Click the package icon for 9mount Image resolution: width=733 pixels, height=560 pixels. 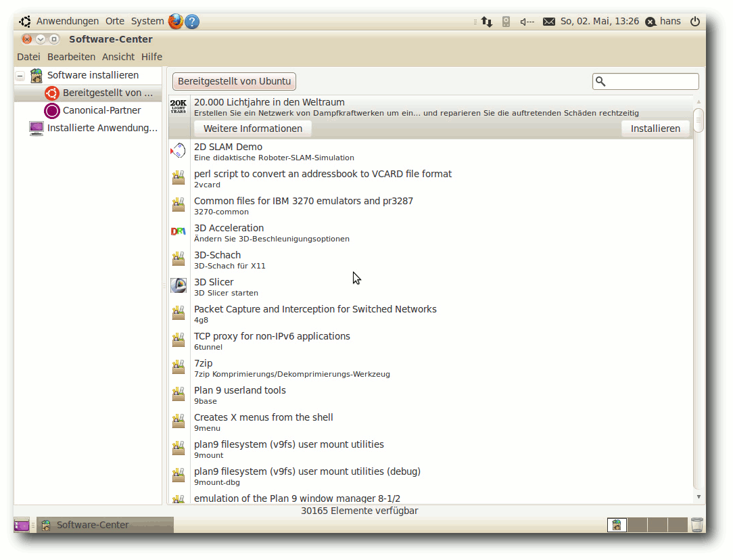coord(178,448)
